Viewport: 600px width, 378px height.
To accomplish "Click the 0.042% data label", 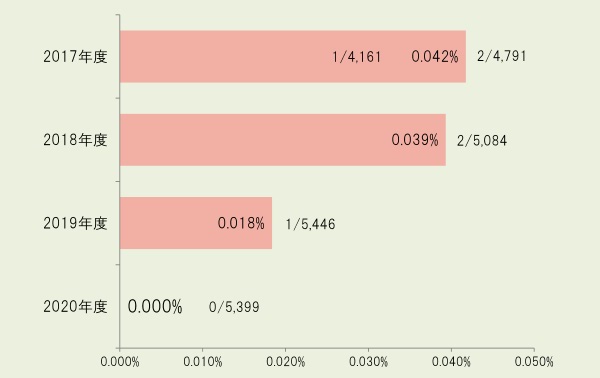I will pyautogui.click(x=435, y=57).
